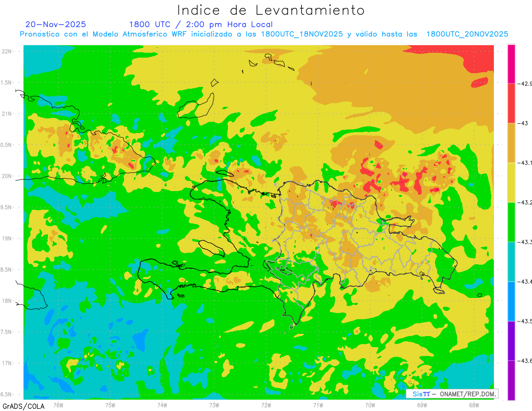This screenshot has width=532, height=411.
Task: Click '1800 UTC / 2:00 pm Hora Local'
Action: [201, 25]
